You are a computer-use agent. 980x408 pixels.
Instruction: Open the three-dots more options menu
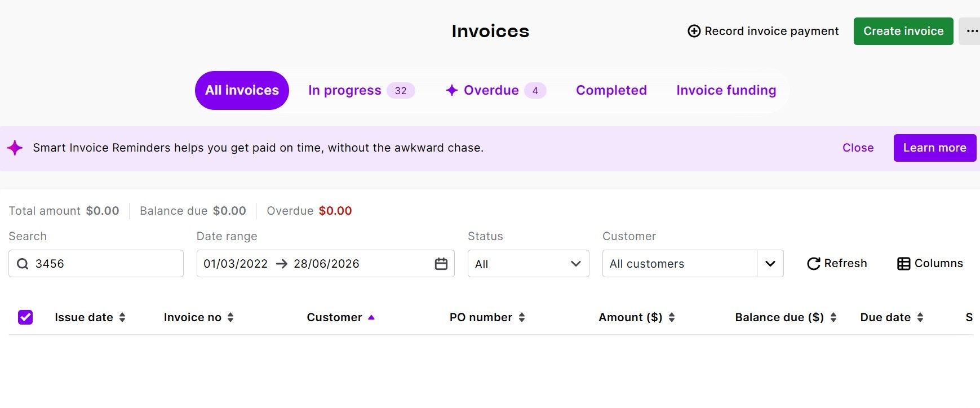point(972,31)
